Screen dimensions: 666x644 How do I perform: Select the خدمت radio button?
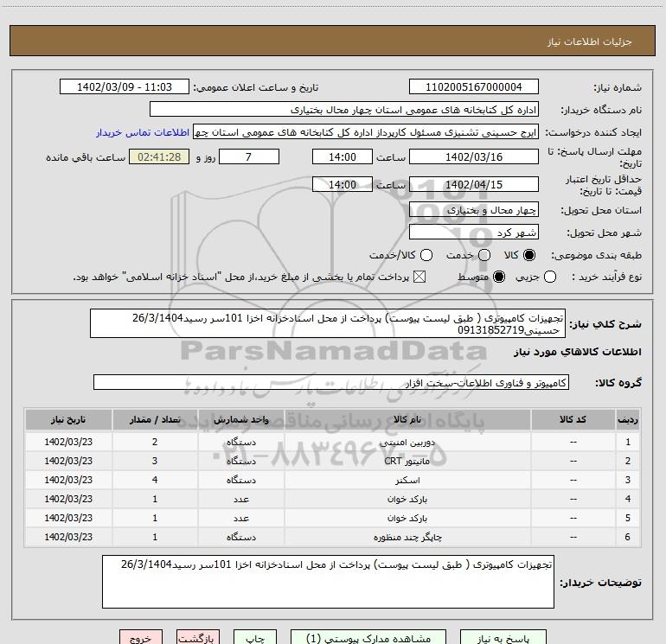tap(484, 255)
